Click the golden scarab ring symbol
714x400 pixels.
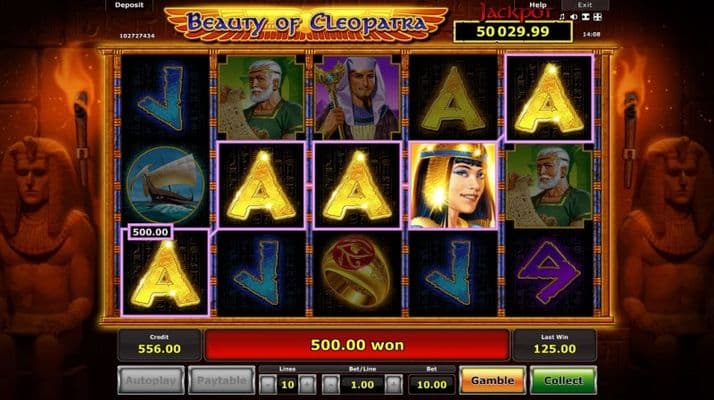357,273
